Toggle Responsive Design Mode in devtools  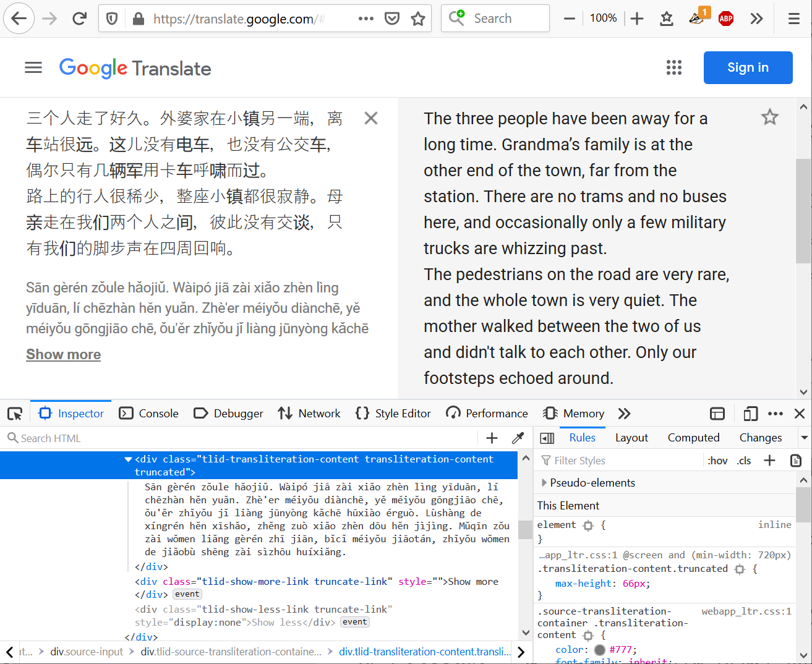750,413
